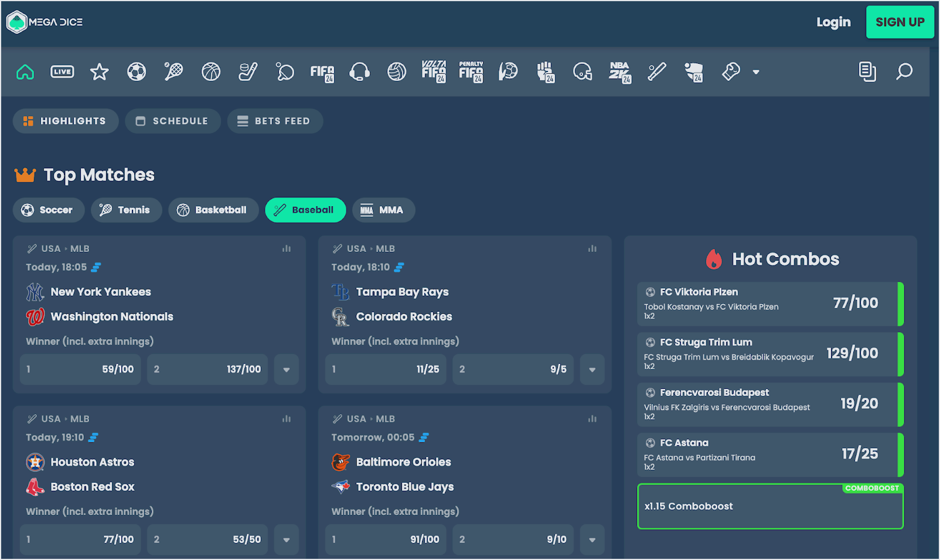Switch to the SCHEDULE tab
The image size is (940, 560).
173,121
